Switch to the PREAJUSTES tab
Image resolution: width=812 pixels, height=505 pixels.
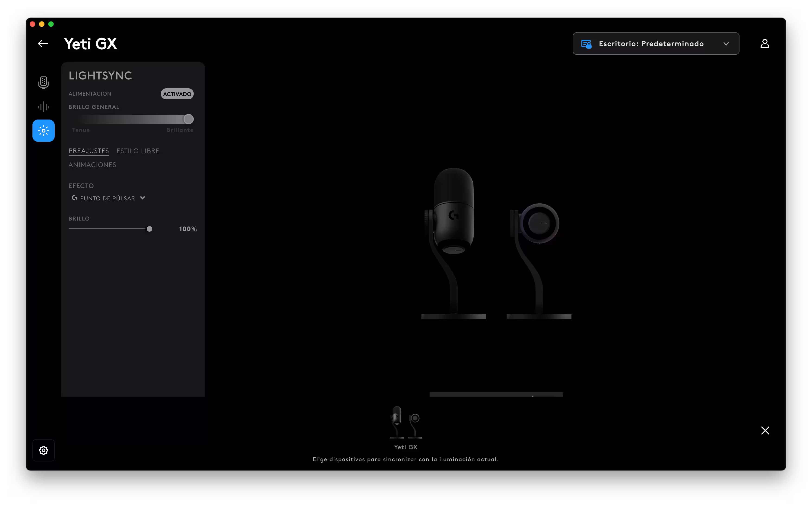(x=89, y=151)
